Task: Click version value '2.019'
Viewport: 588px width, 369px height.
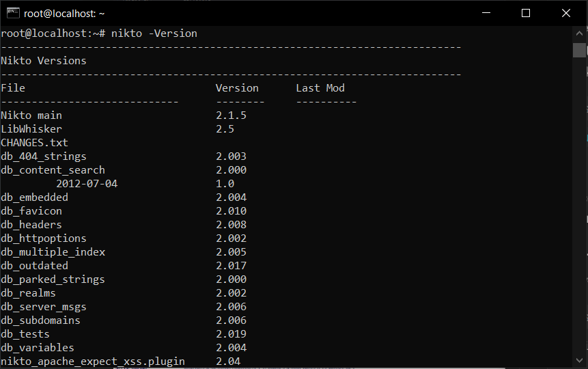Action: [x=231, y=334]
